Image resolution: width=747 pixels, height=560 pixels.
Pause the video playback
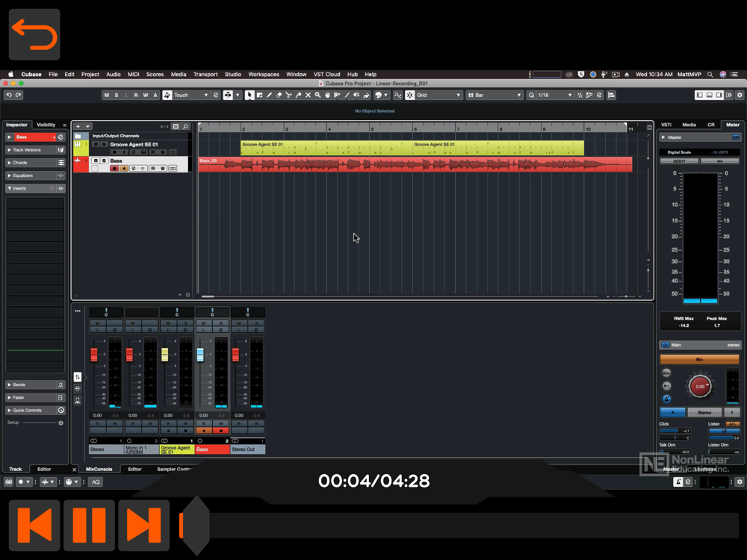click(x=89, y=525)
